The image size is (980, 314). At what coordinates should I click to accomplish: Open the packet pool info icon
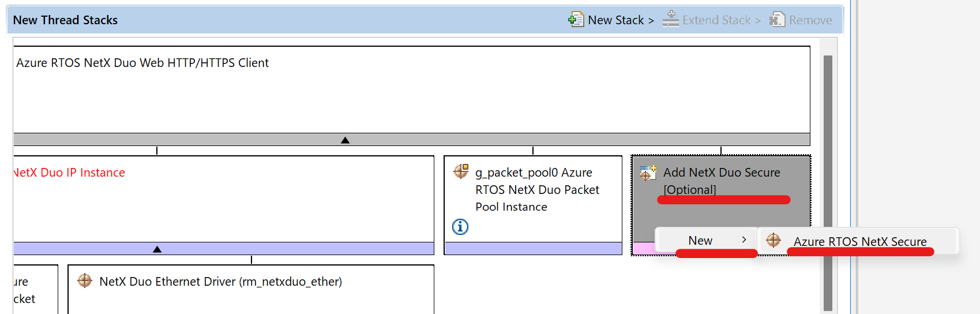pos(460,227)
